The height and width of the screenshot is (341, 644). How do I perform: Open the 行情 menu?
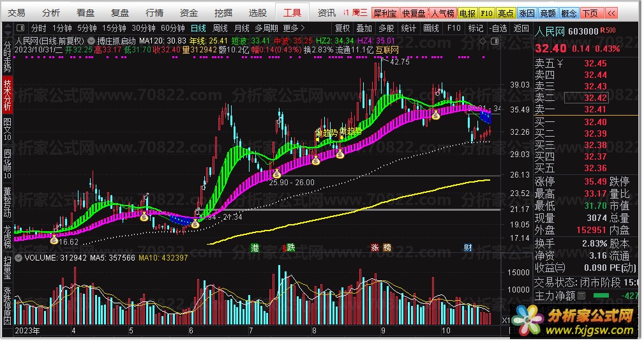(154, 13)
